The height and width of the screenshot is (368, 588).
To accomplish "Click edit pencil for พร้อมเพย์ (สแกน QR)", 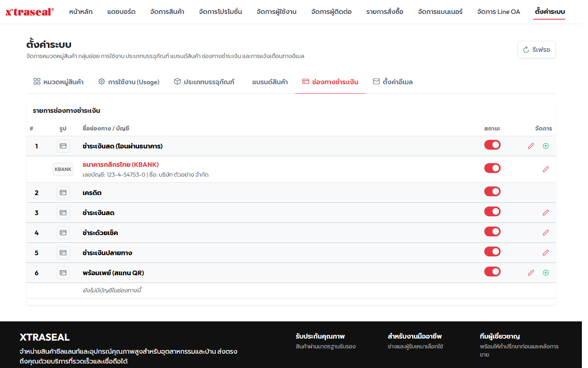I will [x=531, y=273].
